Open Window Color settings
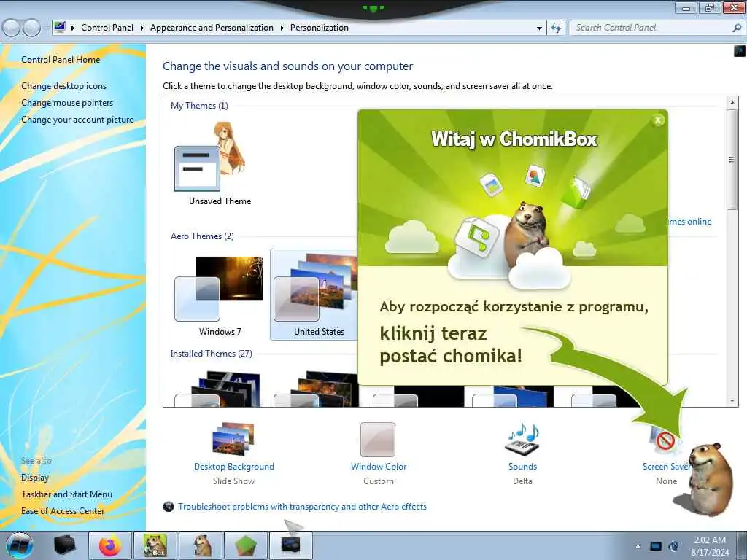The width and height of the screenshot is (747, 560). pyautogui.click(x=378, y=440)
